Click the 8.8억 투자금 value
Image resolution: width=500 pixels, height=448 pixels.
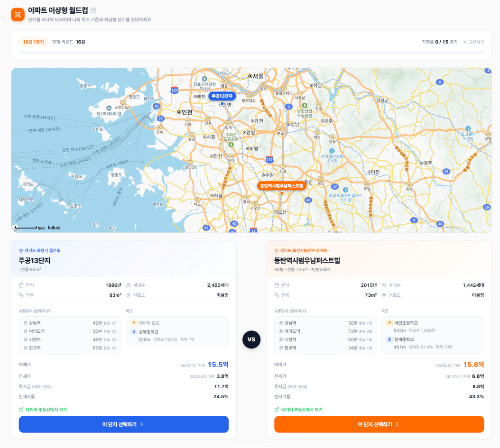coord(478,387)
